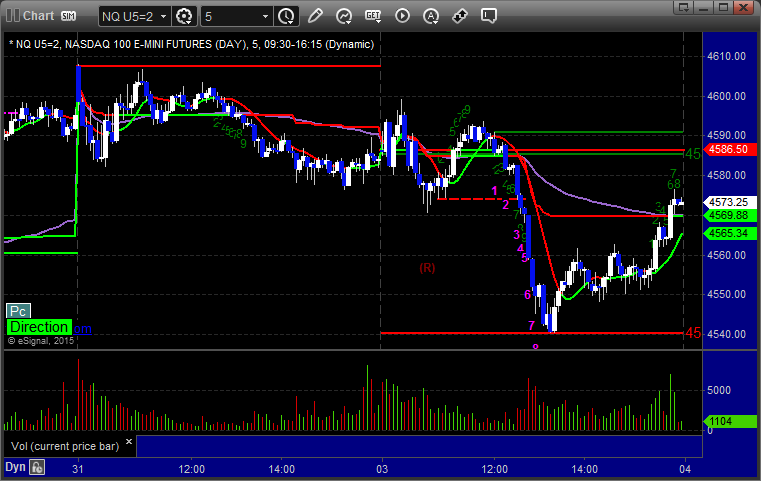Image resolution: width=761 pixels, height=481 pixels.
Task: Click the Dyn scale label
Action: (15, 467)
